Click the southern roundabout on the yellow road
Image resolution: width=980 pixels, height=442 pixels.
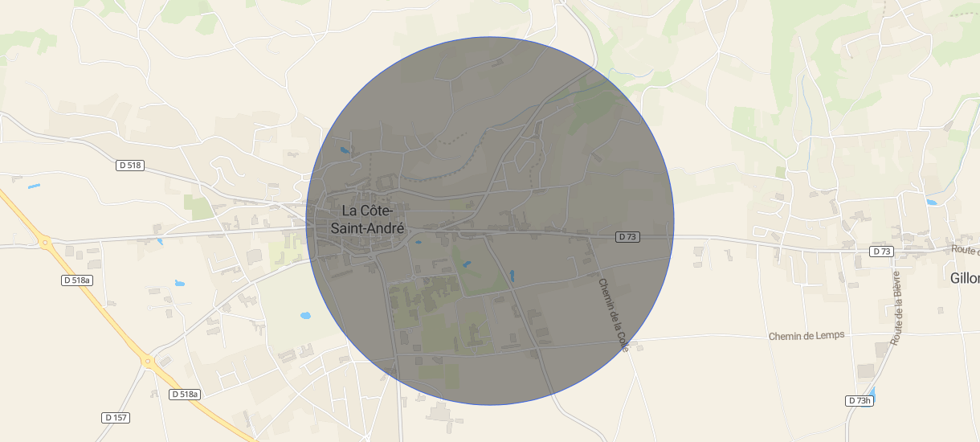point(147,362)
